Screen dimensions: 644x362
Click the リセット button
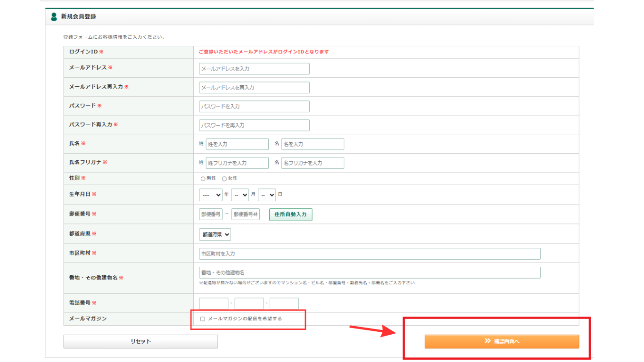[x=140, y=342]
